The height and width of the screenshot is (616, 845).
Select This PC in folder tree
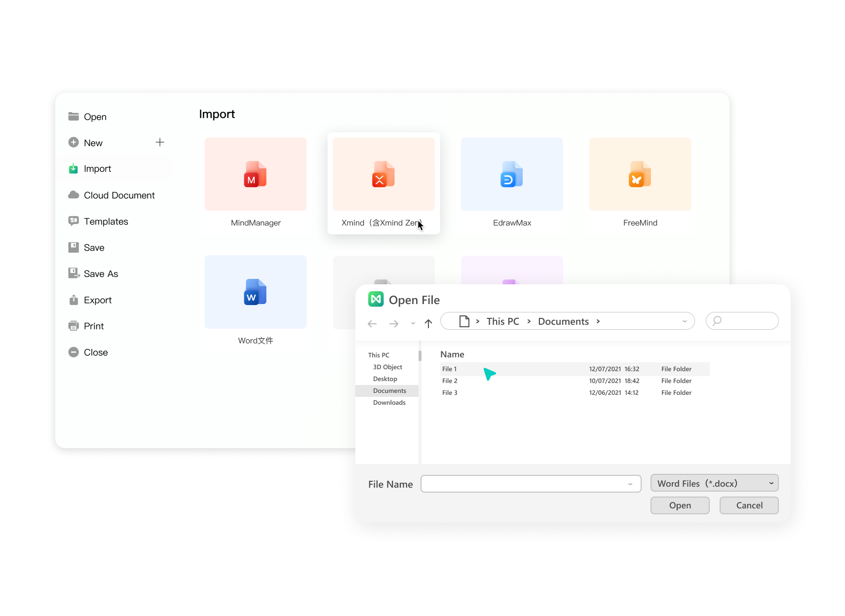click(379, 355)
